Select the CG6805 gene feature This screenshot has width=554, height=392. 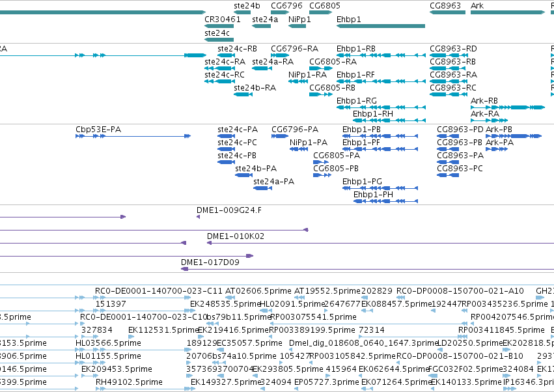coord(320,12)
